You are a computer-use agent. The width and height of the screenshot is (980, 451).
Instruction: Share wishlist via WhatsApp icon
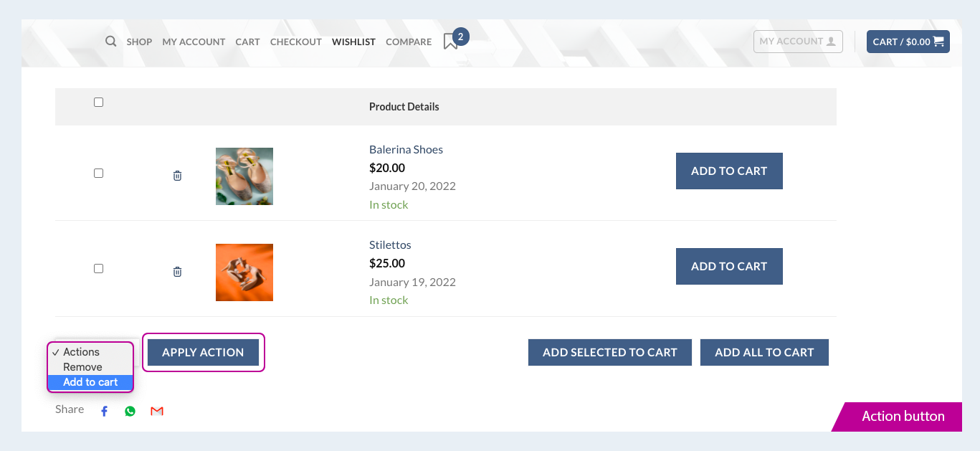click(x=130, y=411)
